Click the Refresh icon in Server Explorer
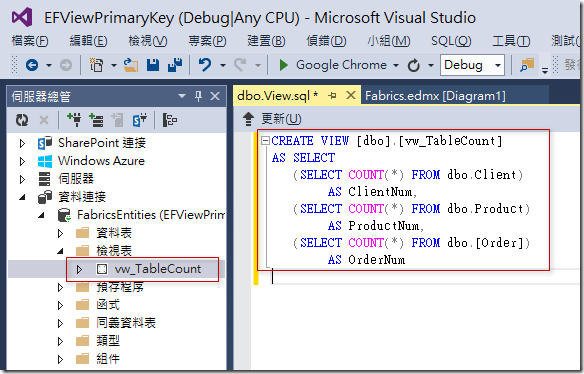584x374 pixels. click(22, 120)
